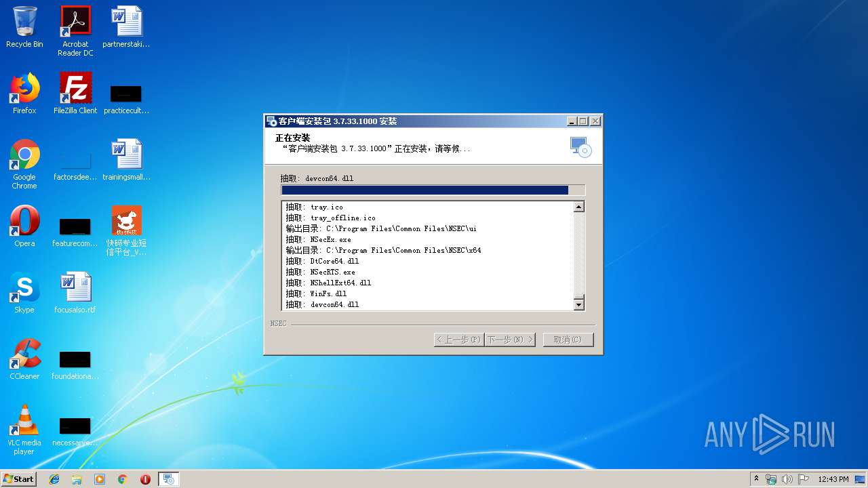The image size is (868, 488).
Task: Click the installer title bar text
Action: pyautogui.click(x=338, y=121)
